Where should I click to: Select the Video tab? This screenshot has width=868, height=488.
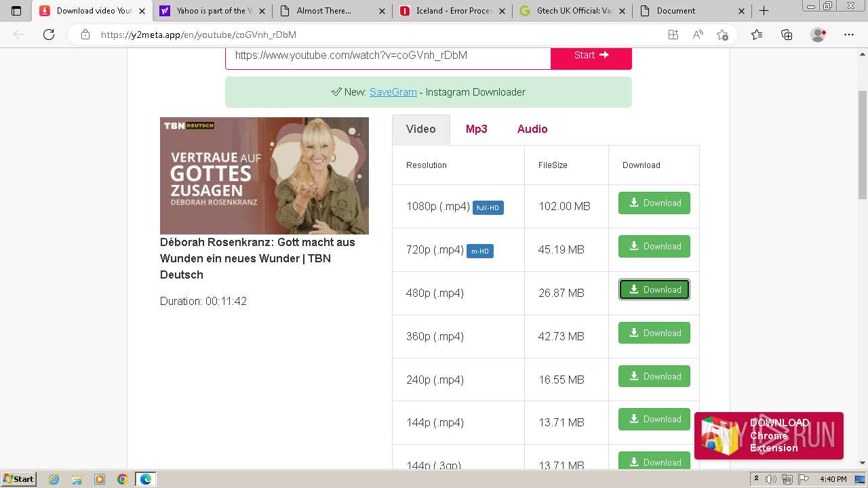(x=420, y=129)
